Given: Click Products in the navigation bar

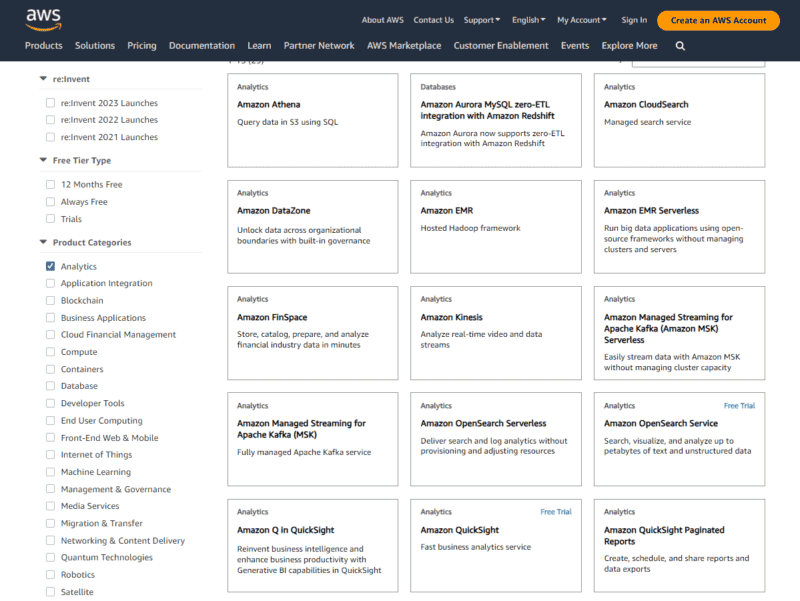Looking at the screenshot, I should (43, 45).
